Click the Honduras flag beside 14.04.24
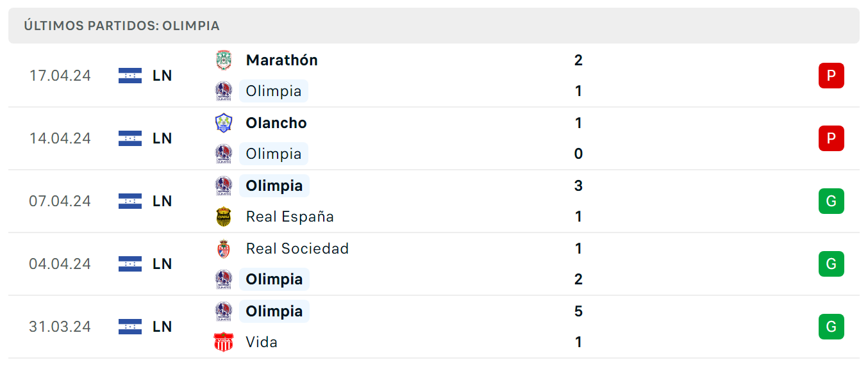The width and height of the screenshot is (868, 367). pyautogui.click(x=130, y=138)
